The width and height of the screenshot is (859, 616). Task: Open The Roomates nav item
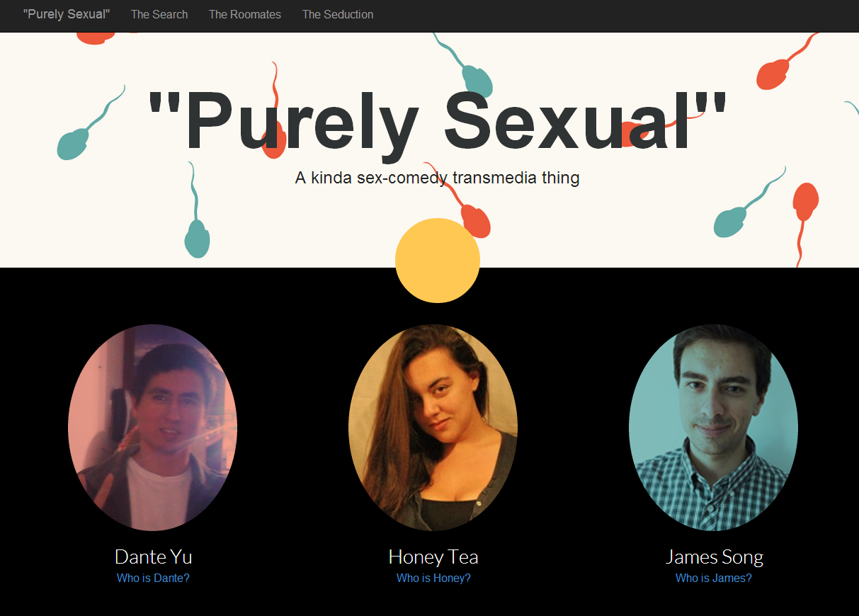[x=245, y=14]
